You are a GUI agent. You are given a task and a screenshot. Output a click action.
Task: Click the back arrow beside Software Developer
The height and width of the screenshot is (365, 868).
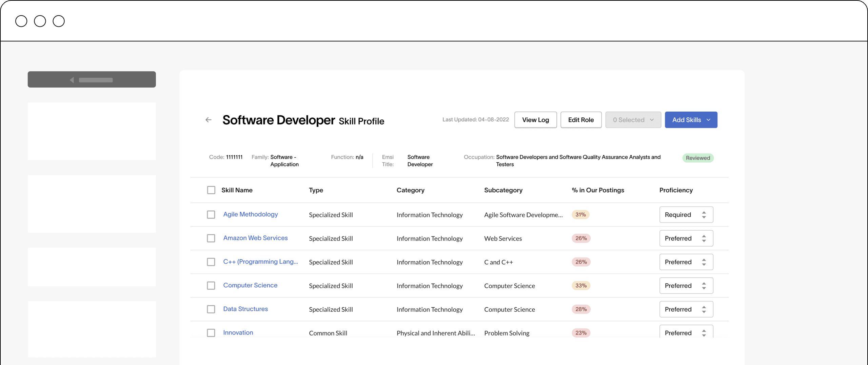(x=209, y=120)
